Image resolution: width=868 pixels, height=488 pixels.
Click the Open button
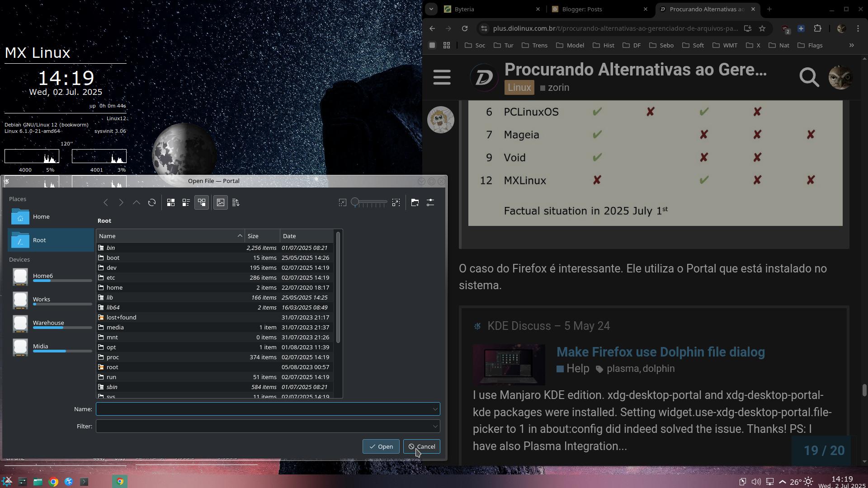coord(381,446)
